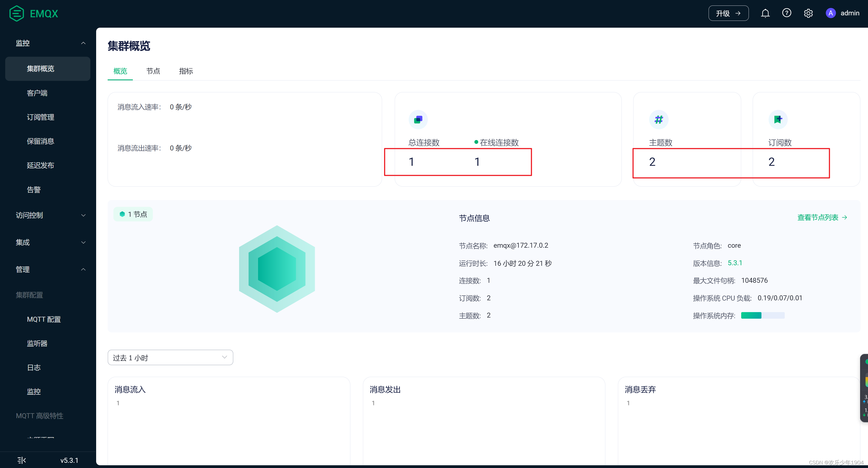Click the EMQX logo icon

16,13
